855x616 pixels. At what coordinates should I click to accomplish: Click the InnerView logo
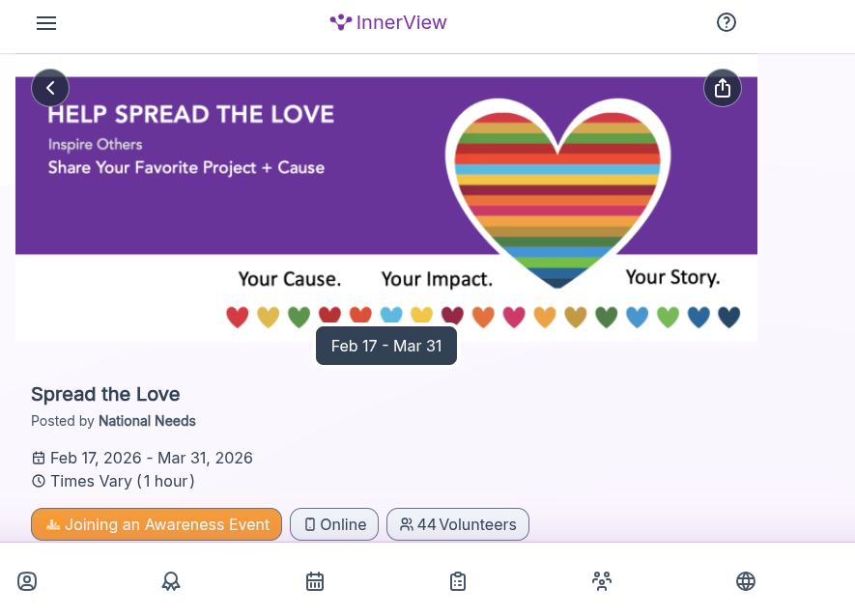coord(388,22)
